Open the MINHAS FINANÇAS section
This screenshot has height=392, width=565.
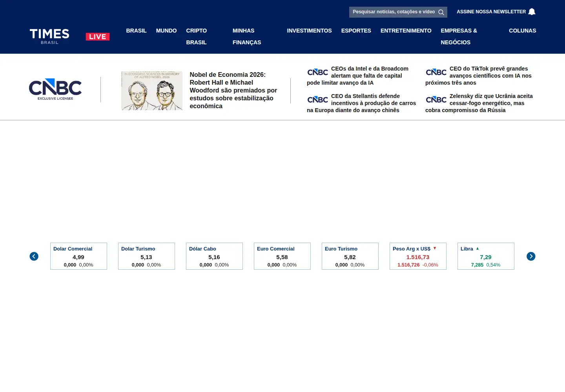pos(247,36)
